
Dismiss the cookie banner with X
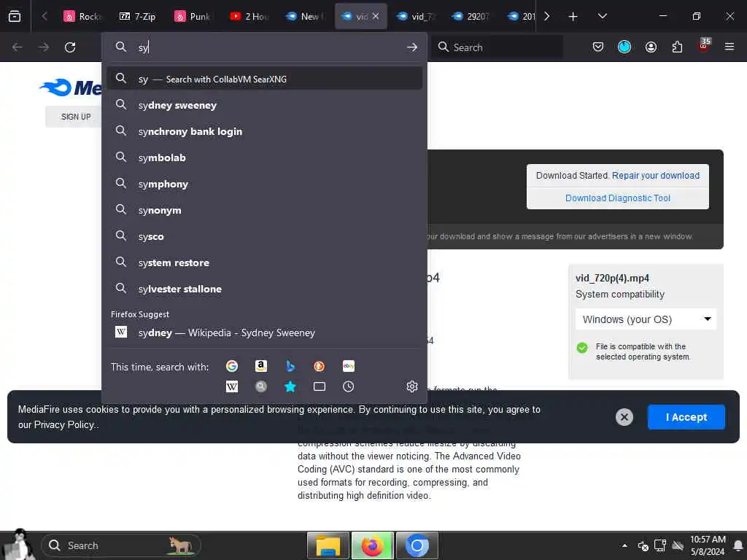tap(624, 416)
